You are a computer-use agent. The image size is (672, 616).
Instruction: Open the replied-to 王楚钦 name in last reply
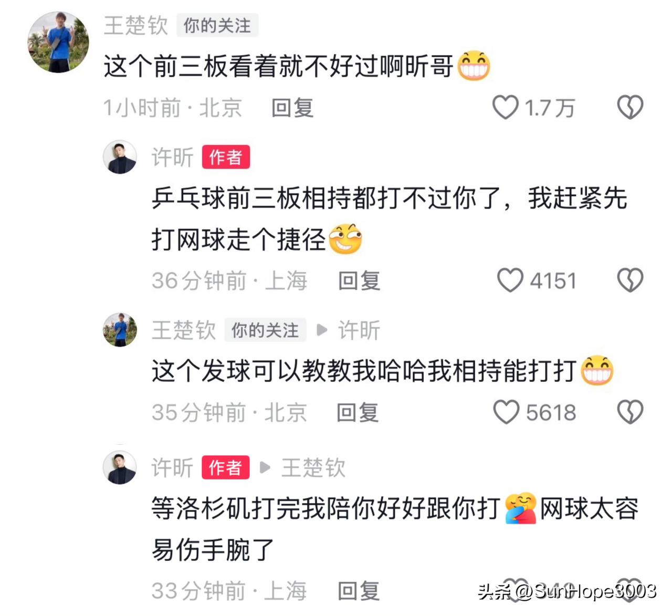(x=313, y=467)
